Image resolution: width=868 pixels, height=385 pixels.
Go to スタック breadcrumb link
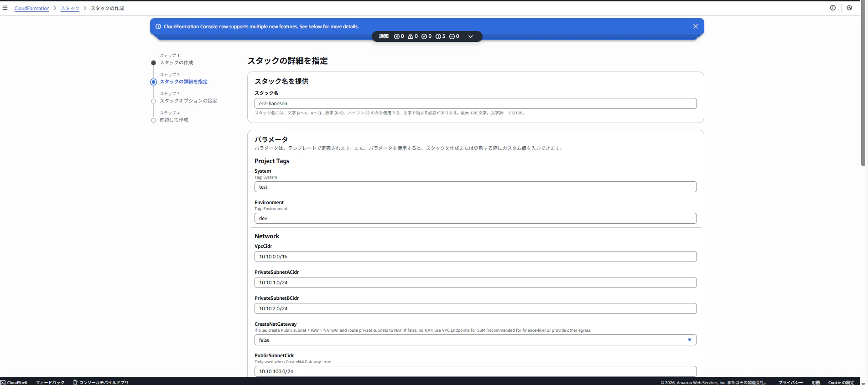click(x=70, y=8)
